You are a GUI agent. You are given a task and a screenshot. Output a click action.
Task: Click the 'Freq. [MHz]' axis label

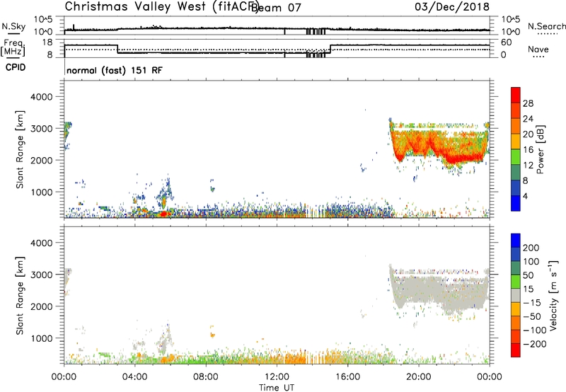pos(13,47)
